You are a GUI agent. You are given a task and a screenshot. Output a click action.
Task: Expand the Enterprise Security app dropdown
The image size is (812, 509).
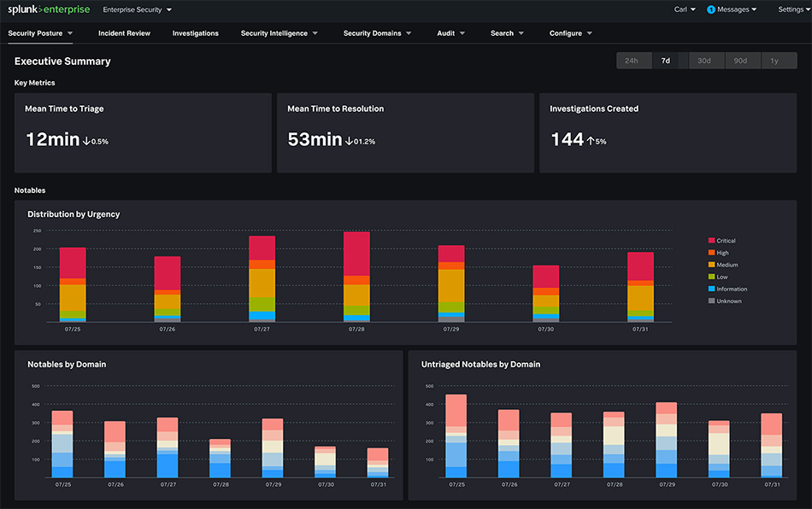(137, 10)
